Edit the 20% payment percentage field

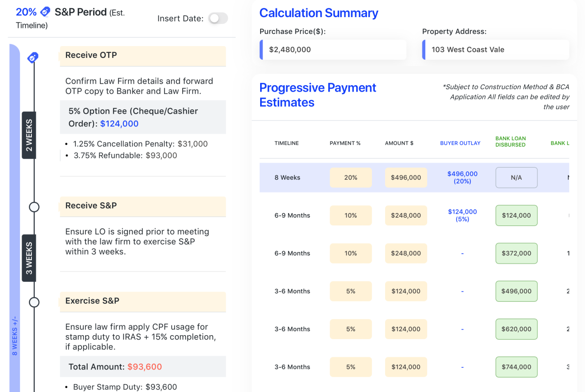point(351,177)
